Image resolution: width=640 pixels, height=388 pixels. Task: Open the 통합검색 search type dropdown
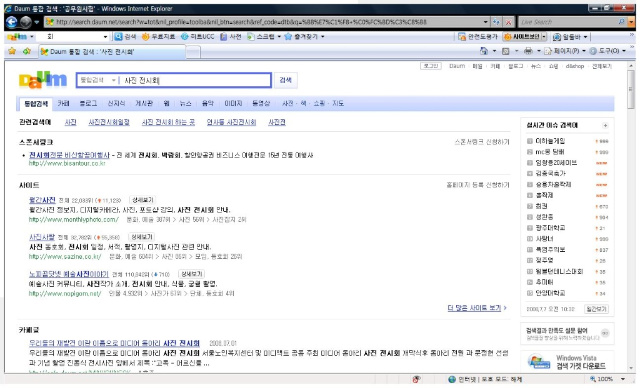coord(98,80)
